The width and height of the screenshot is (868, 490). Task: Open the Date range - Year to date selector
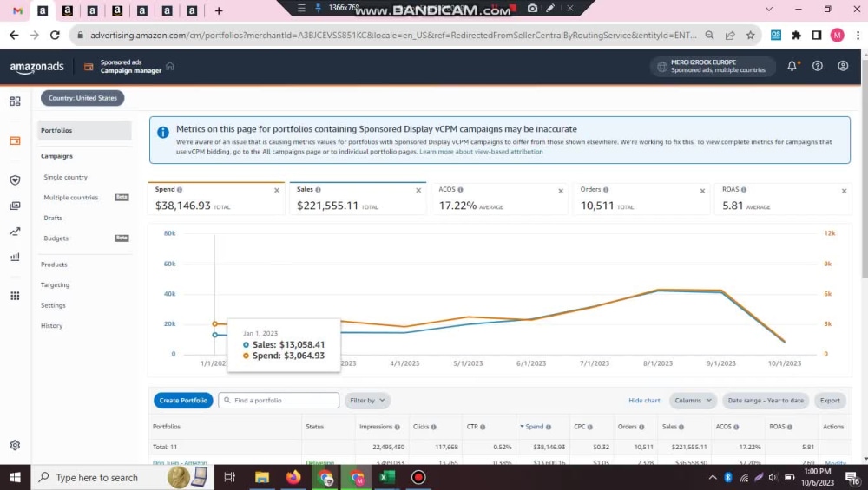pyautogui.click(x=766, y=401)
